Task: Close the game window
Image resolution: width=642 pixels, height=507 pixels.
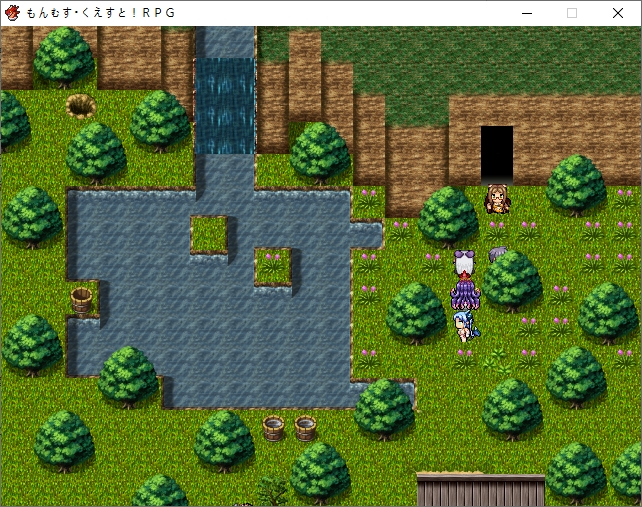Action: [618, 13]
